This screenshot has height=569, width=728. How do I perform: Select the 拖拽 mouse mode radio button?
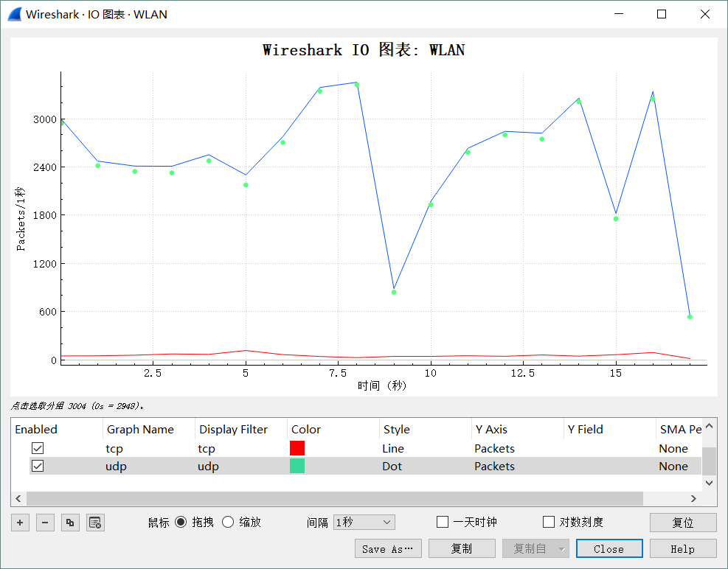pos(181,522)
